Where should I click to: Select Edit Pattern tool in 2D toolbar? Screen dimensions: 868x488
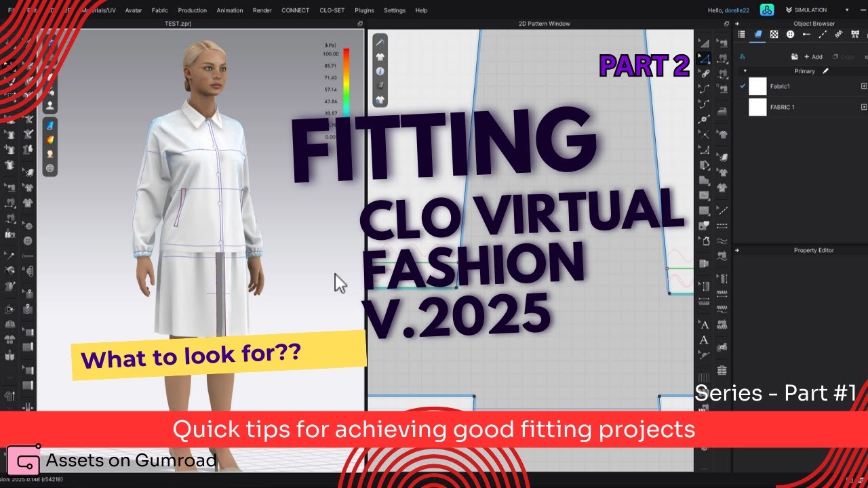point(704,43)
